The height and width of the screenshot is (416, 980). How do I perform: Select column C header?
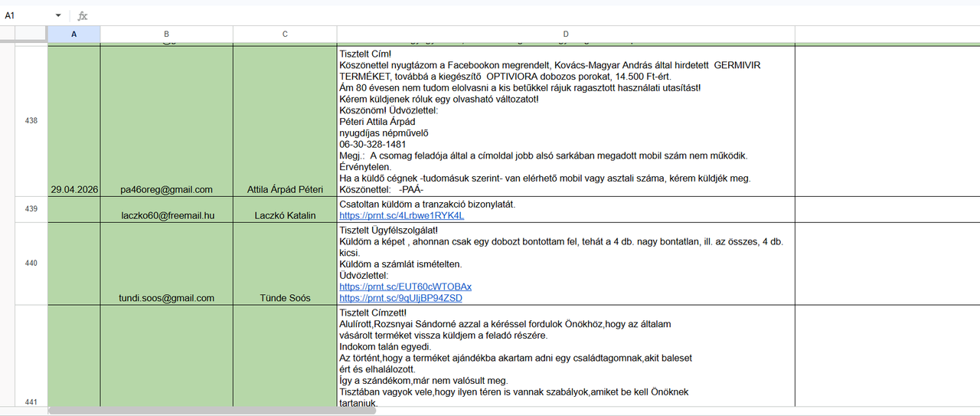tap(285, 34)
